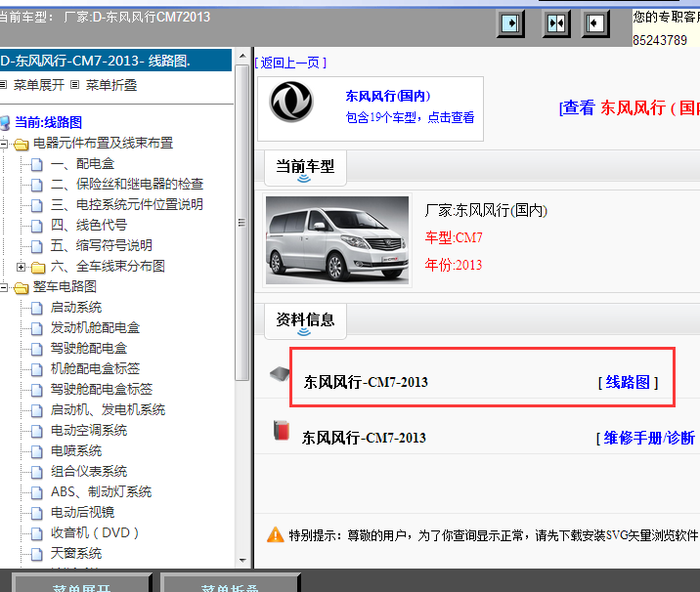Open 三、电控系统元件位置说明
This screenshot has width=700, height=592.
click(x=127, y=204)
